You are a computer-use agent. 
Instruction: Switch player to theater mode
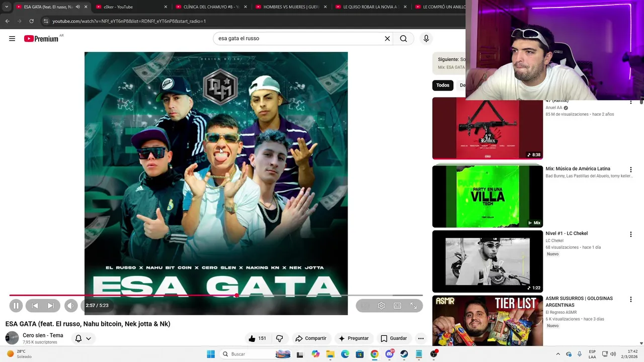(397, 306)
